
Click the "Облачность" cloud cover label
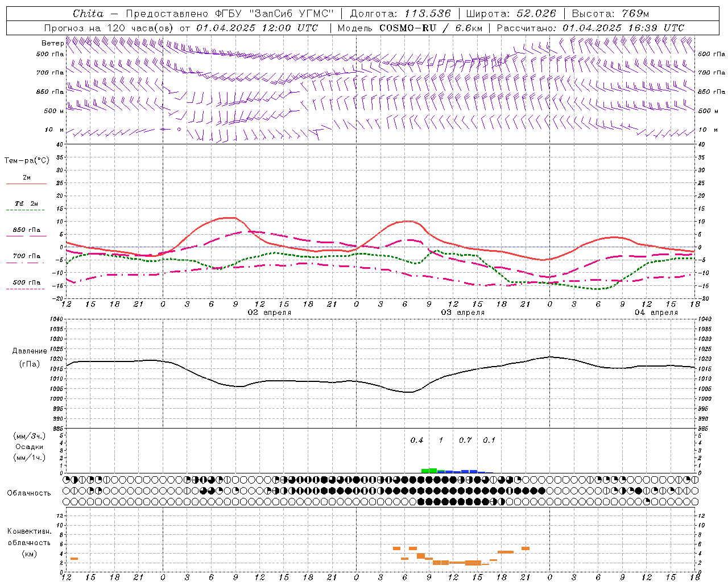(29, 493)
